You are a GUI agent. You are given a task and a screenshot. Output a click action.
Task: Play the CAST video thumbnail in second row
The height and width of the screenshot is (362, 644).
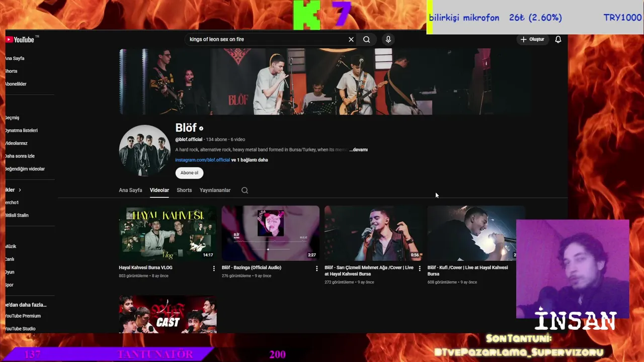pyautogui.click(x=168, y=314)
